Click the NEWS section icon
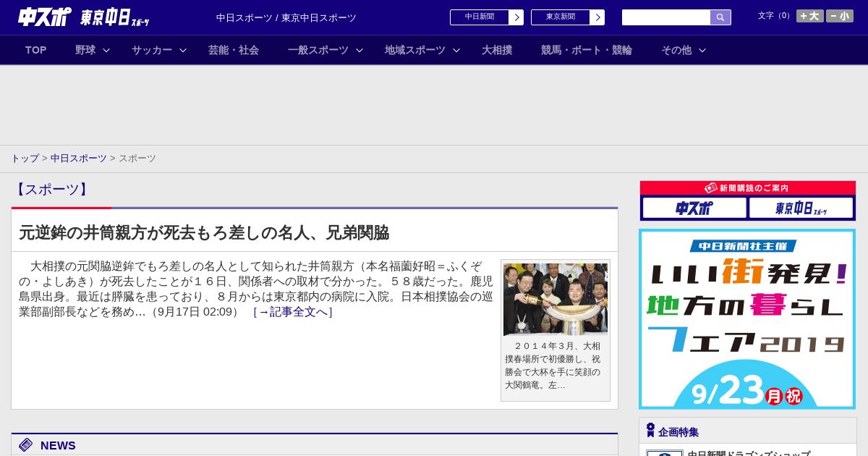The width and height of the screenshot is (868, 456). 26,445
